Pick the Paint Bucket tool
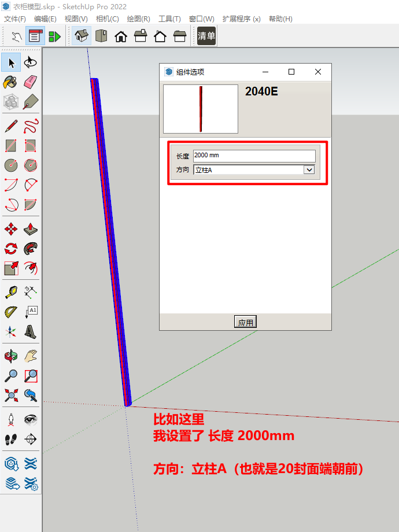The width and height of the screenshot is (399, 532). [11, 82]
